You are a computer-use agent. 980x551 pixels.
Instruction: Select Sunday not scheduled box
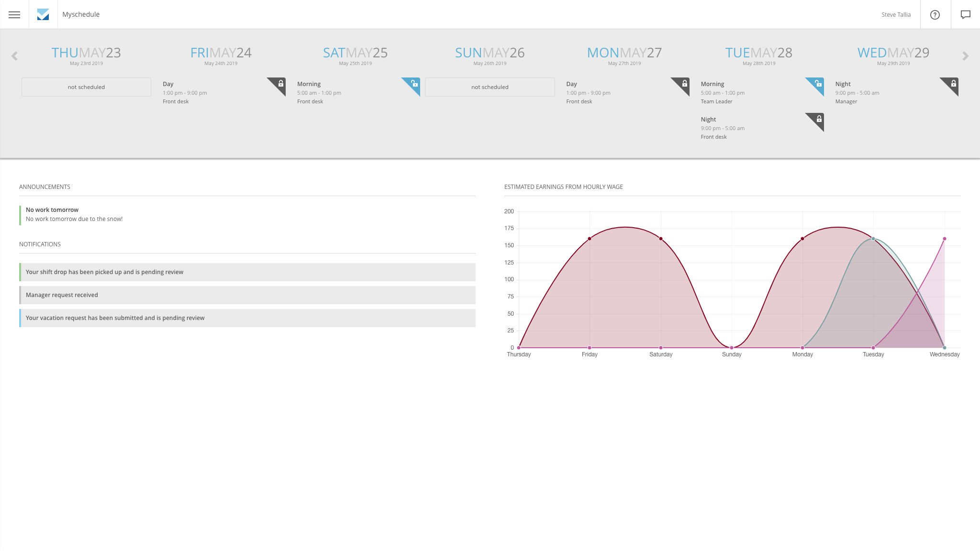[x=490, y=87]
